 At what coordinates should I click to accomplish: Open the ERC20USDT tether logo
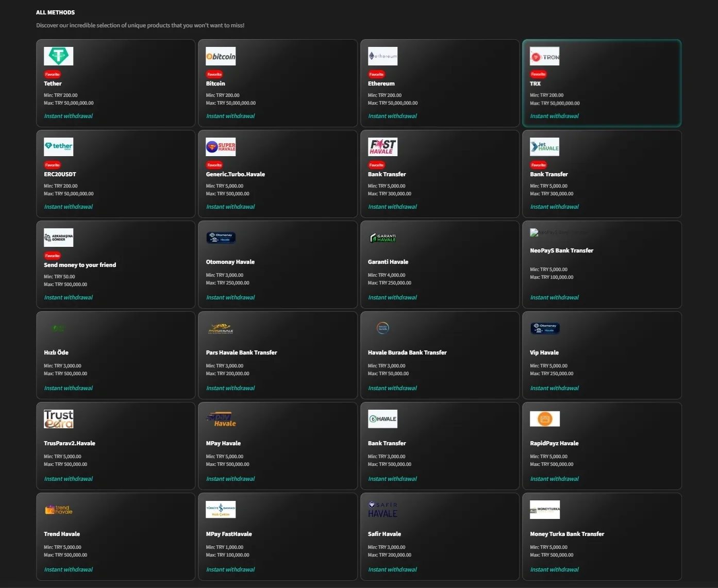58,147
